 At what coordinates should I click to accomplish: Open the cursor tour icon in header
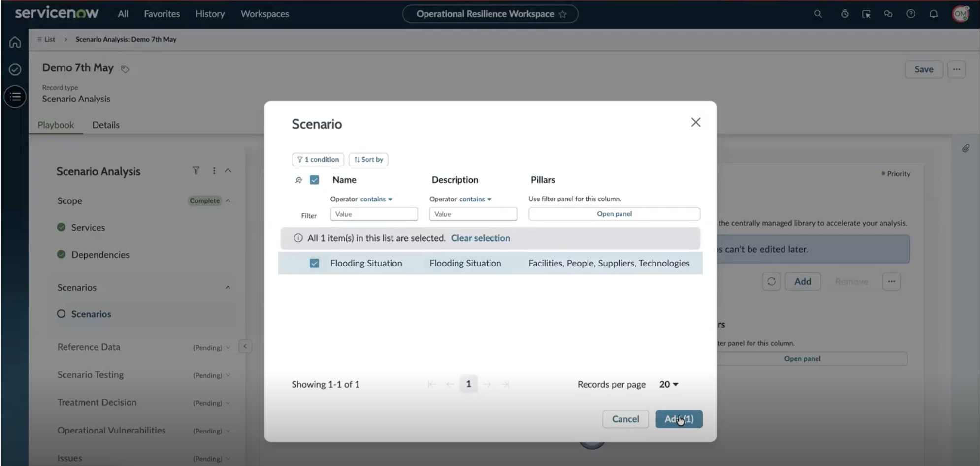[x=866, y=14]
